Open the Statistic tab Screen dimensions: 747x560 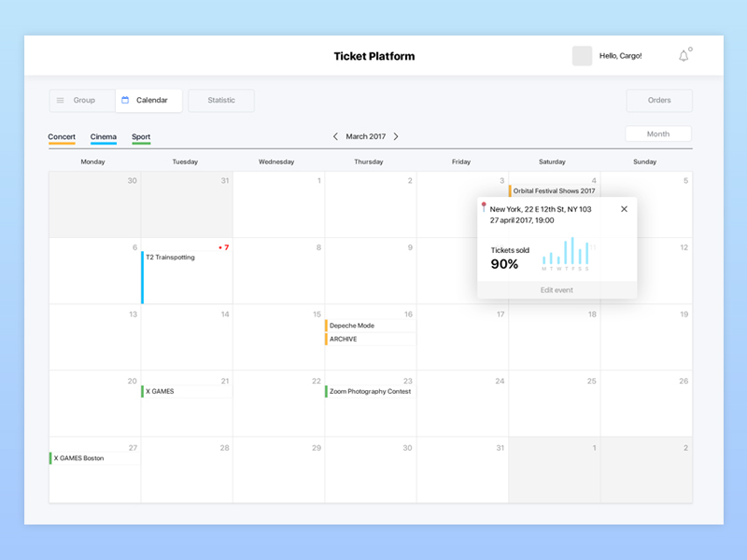(221, 101)
